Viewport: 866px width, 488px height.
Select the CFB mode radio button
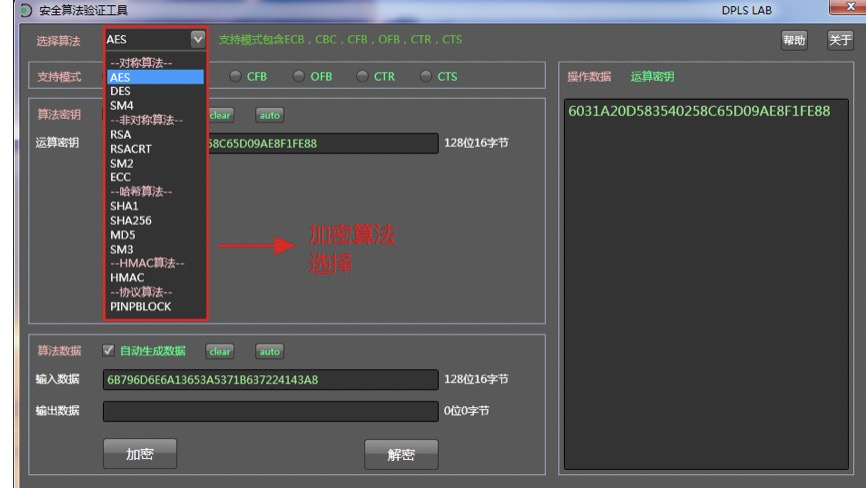click(237, 77)
